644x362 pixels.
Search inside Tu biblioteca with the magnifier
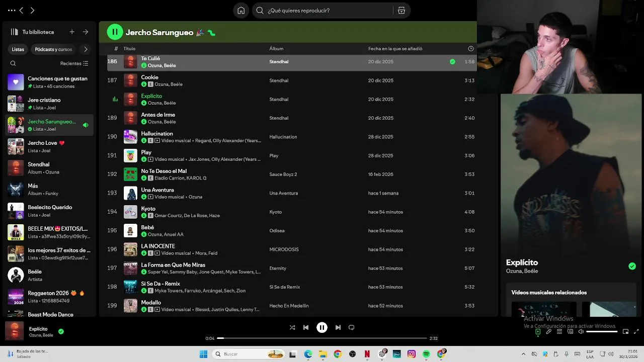click(13, 63)
